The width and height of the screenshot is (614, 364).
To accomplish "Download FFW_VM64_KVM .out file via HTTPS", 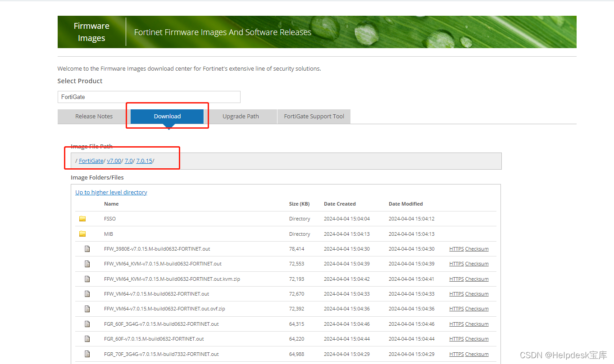I will coord(456,264).
